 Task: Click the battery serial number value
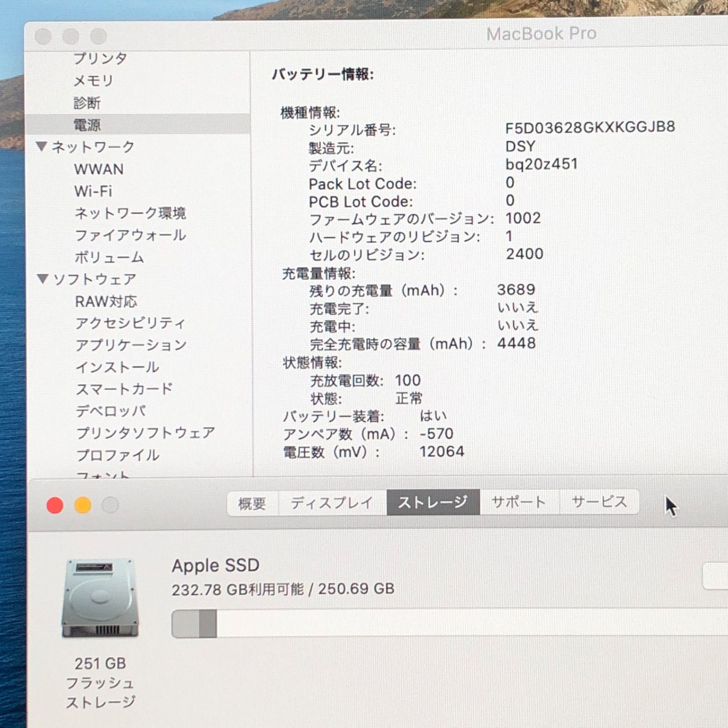pyautogui.click(x=590, y=127)
